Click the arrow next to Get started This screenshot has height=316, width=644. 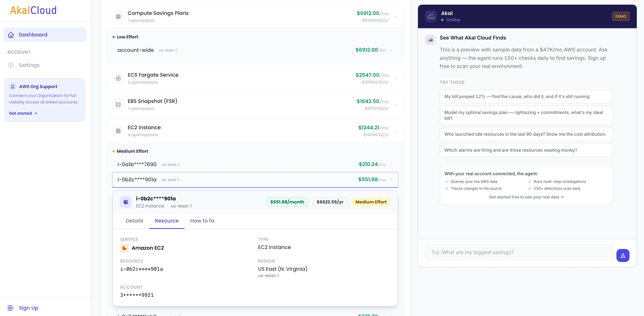(35, 113)
